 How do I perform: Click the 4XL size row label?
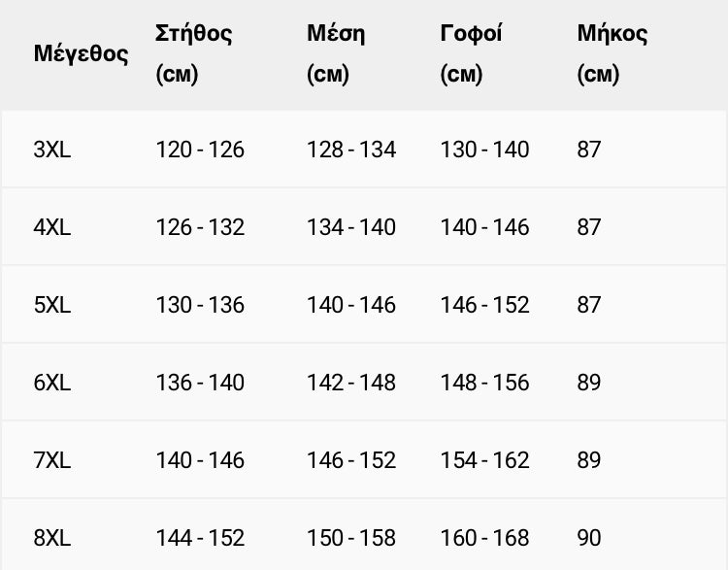(52, 227)
